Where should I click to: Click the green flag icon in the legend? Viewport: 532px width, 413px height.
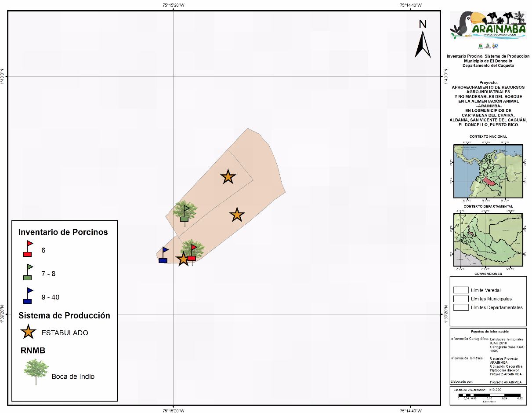coord(28,272)
